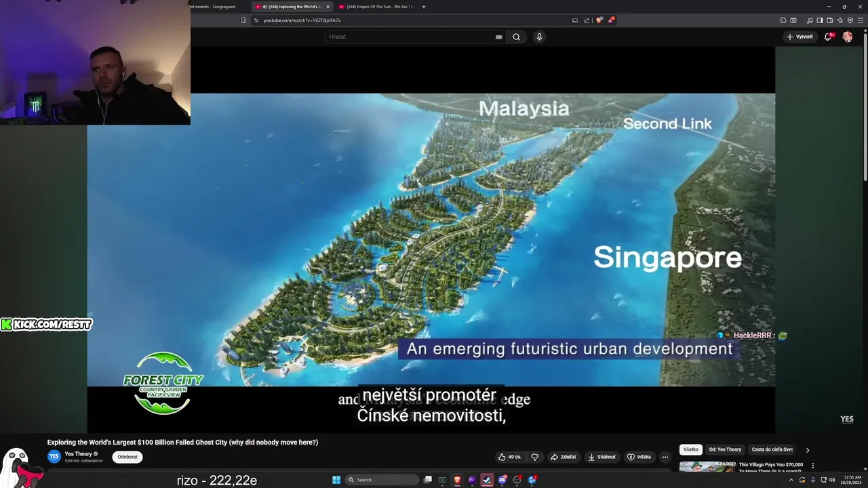Open on-screen keyboard in search box
The image size is (868, 488).
click(x=499, y=37)
